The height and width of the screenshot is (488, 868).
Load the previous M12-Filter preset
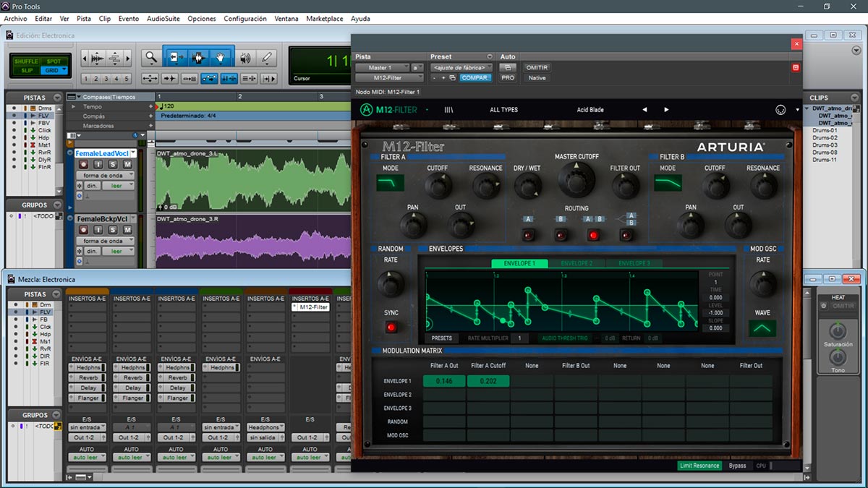(x=644, y=110)
